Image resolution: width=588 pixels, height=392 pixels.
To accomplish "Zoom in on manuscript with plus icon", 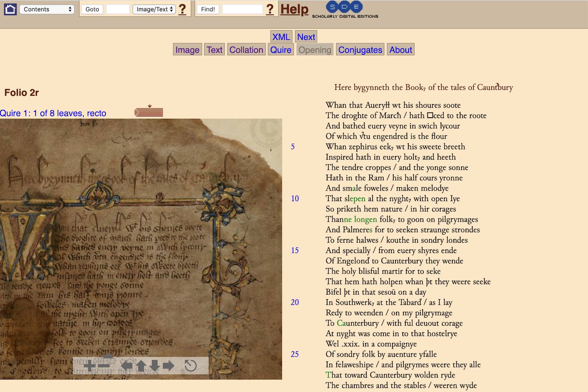I will click(89, 366).
